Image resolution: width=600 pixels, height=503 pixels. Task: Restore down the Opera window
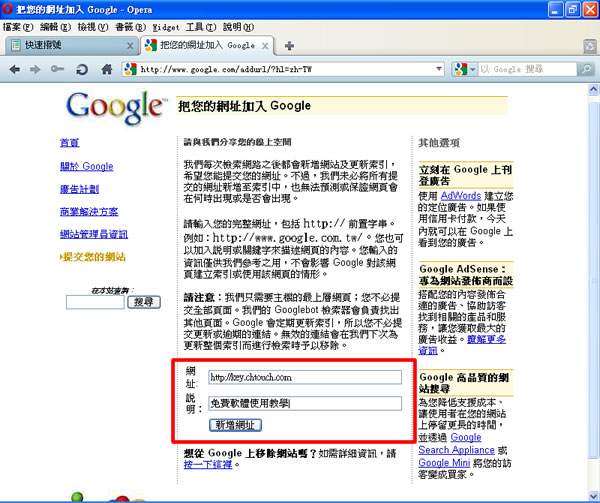tap(572, 9)
